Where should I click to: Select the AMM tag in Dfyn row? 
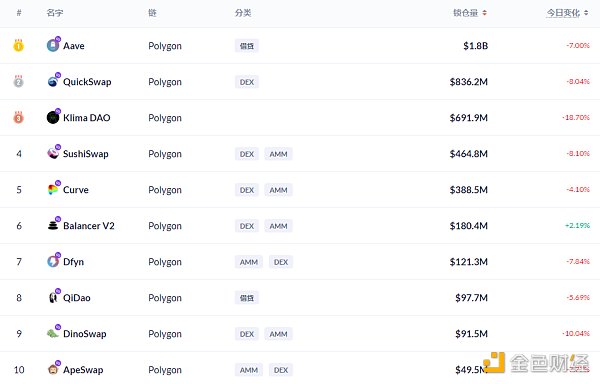point(249,262)
